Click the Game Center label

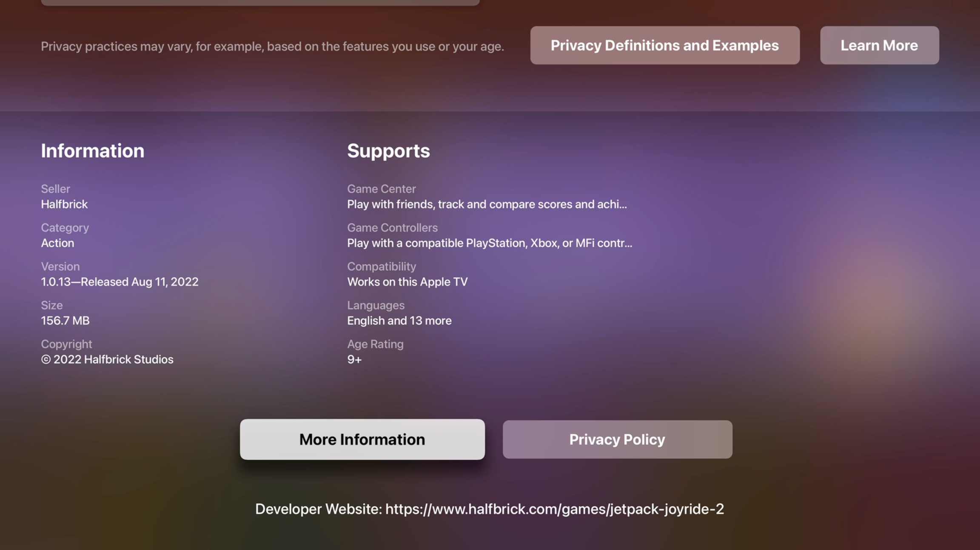[x=381, y=189]
